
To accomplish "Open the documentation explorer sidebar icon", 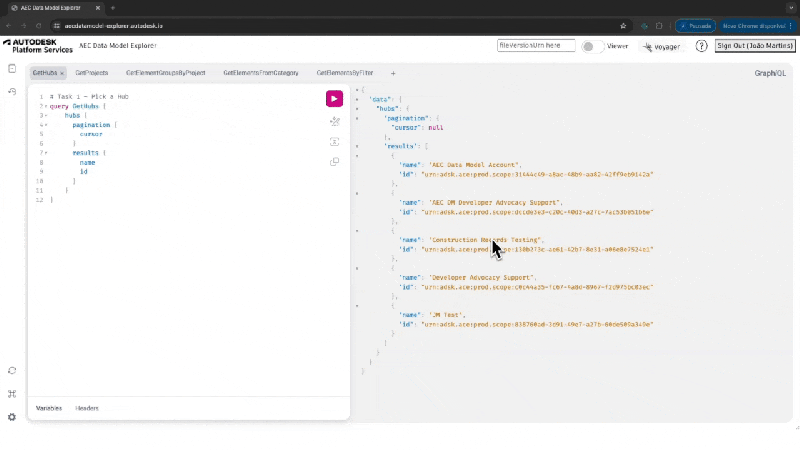I will [12, 68].
